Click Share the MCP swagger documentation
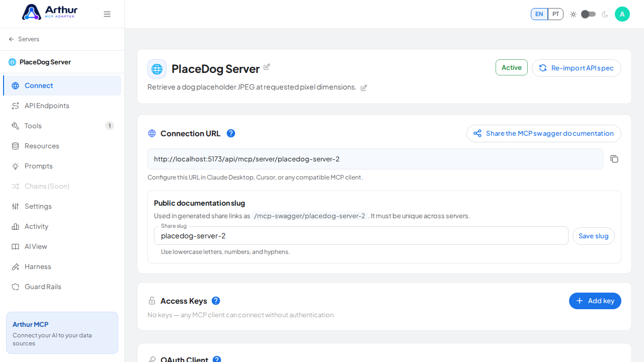This screenshot has width=644, height=362. [544, 133]
